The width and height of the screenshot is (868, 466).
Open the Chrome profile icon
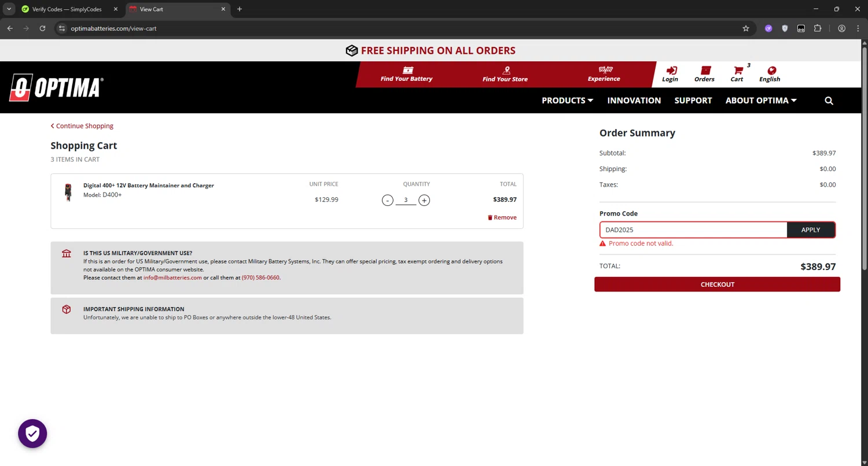842,28
